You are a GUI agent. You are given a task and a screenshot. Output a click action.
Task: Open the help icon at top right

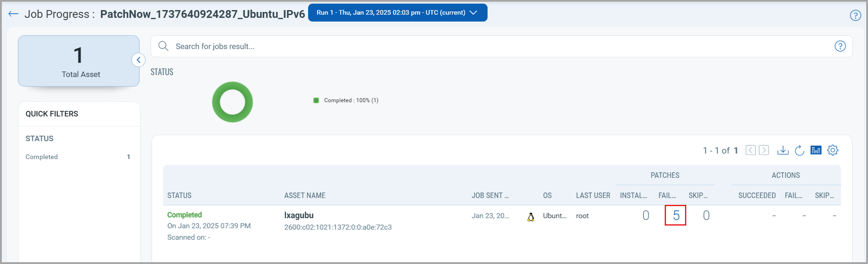tap(855, 15)
